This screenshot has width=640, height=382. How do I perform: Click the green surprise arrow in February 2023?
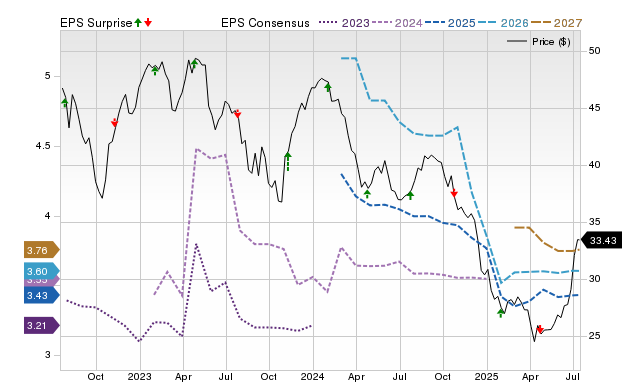point(155,71)
